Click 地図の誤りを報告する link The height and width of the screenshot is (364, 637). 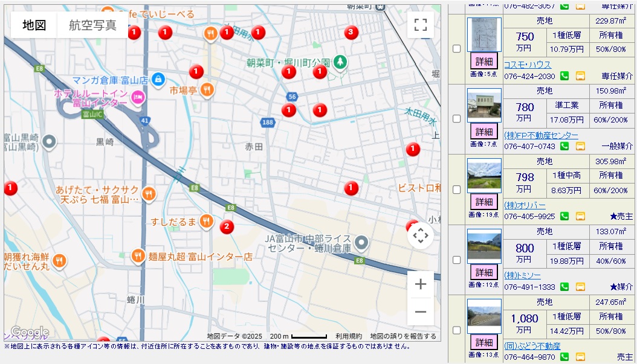click(403, 336)
